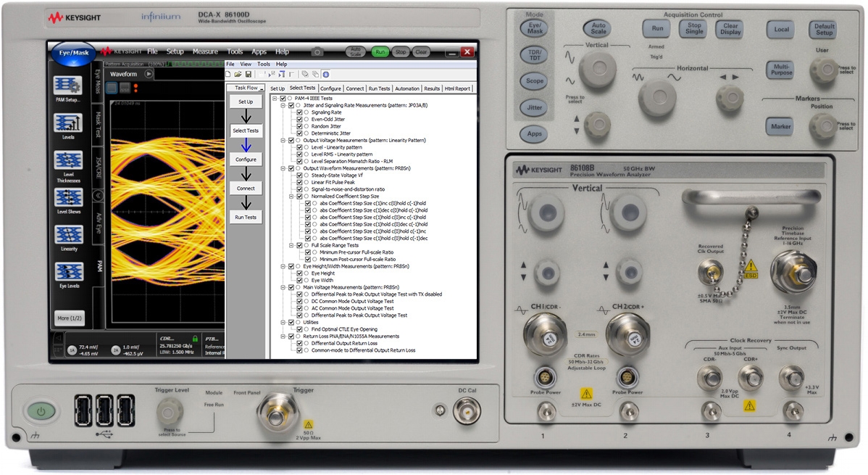Select the Linearity measurement icon
Screen dimensions: 868x475
click(68, 235)
